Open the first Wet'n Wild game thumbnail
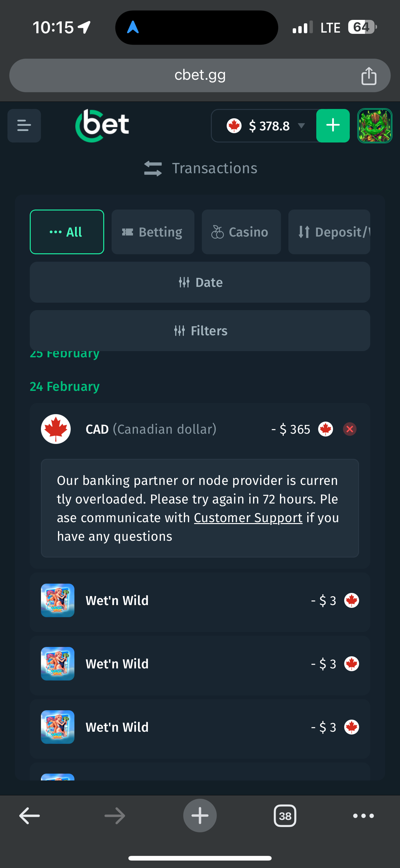400x868 pixels. point(58,600)
